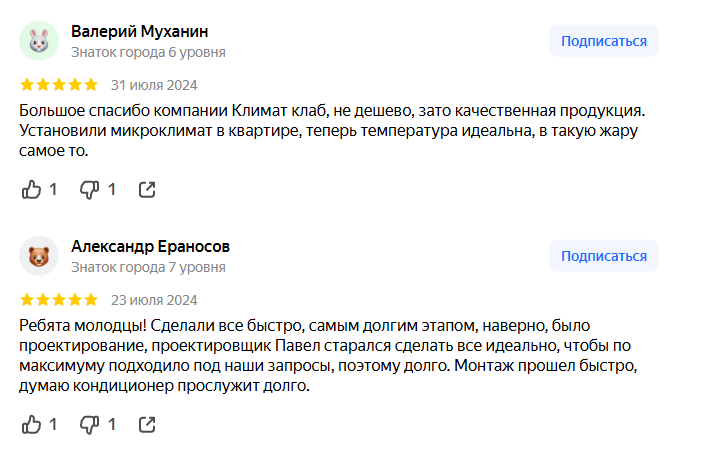
Task: Share Валерий Муханин's review
Action: pos(147,189)
